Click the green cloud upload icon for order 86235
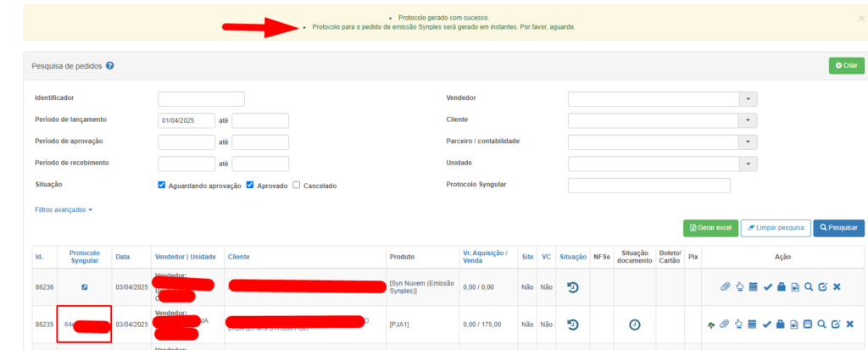Image resolution: width=868 pixels, height=350 pixels. 710,325
